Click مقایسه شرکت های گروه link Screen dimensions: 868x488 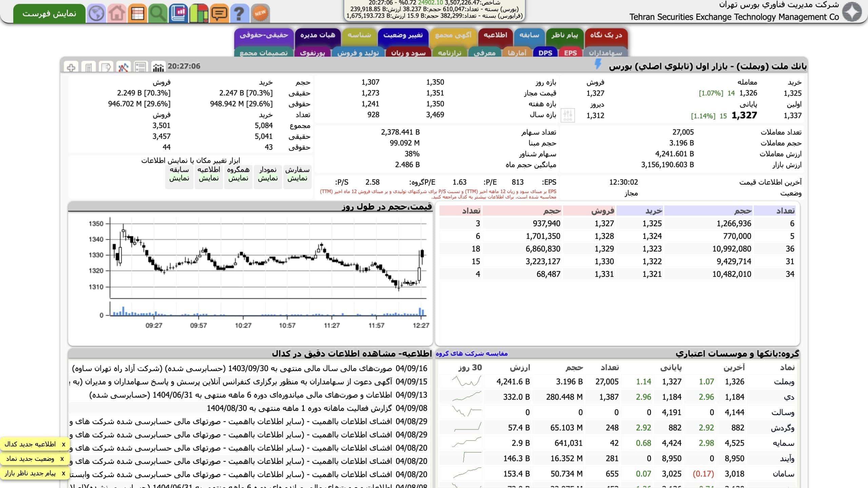coord(472,353)
